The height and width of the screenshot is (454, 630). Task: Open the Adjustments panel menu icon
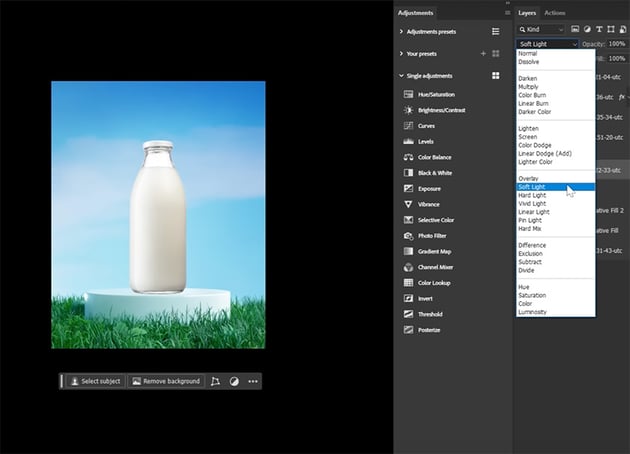pyautogui.click(x=507, y=13)
